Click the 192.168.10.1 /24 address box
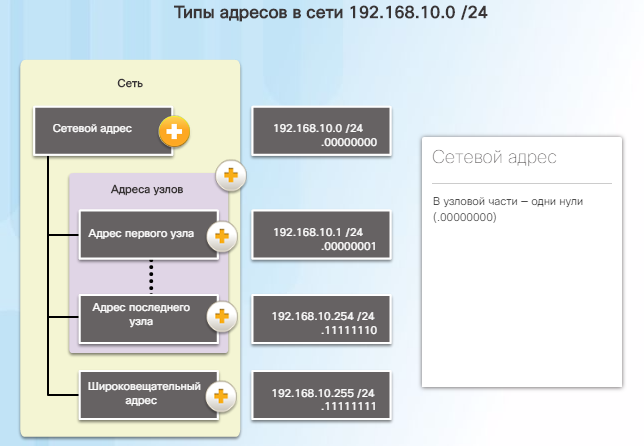Image resolution: width=644 pixels, height=446 pixels. coord(321,235)
